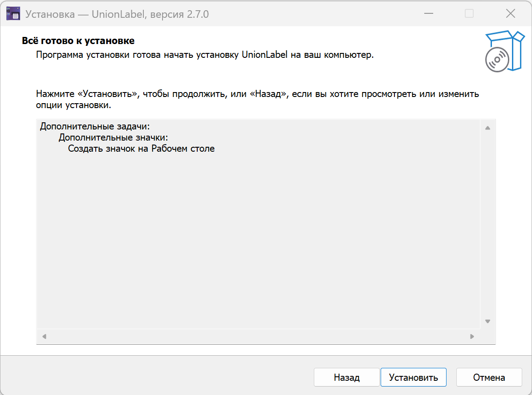Click the horizontal scrollbar left arrow
This screenshot has height=395, width=532.
pyautogui.click(x=44, y=337)
